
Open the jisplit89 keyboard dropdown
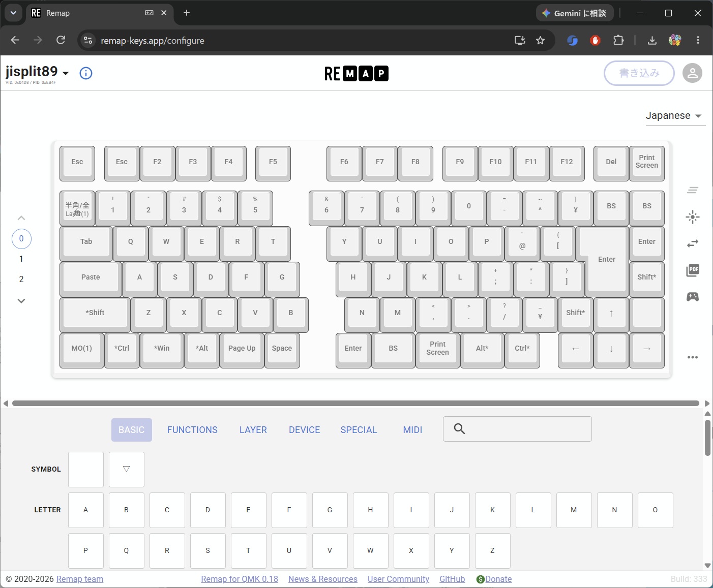click(66, 74)
